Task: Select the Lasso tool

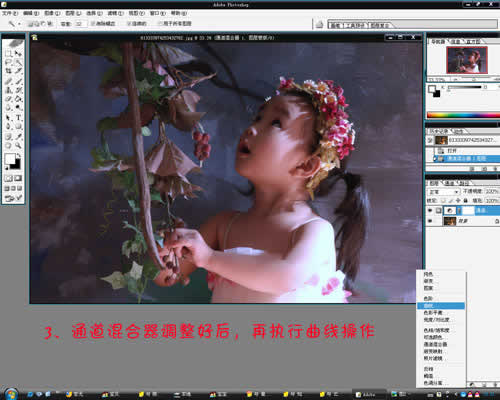Action: (8, 62)
